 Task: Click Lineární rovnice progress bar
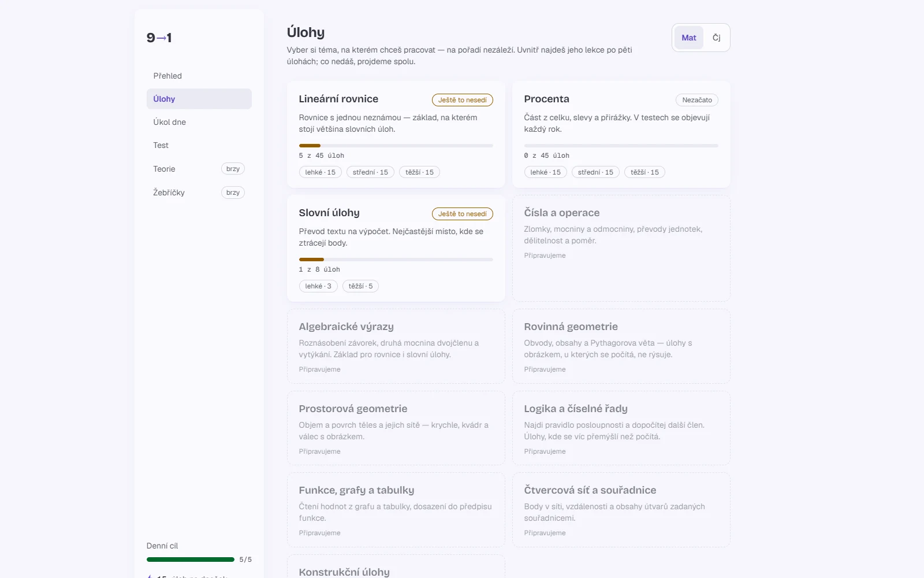click(x=396, y=146)
